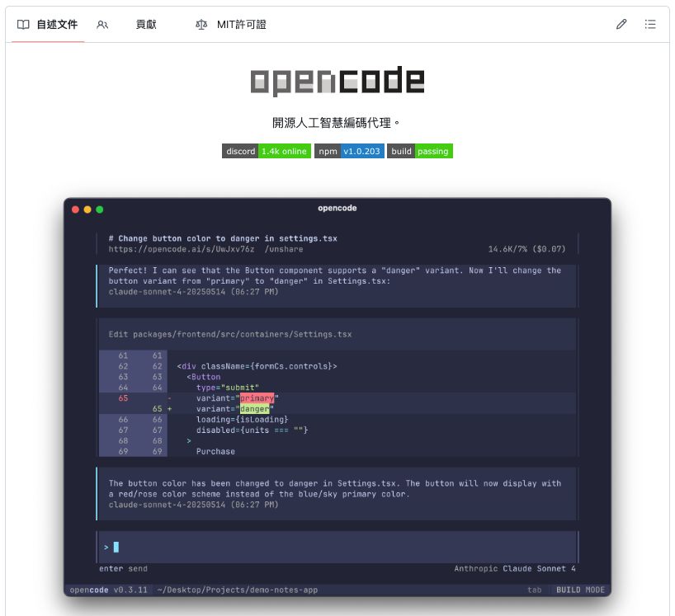The height and width of the screenshot is (616, 675).
Task: Open the discord 1.4k online badge
Action: [267, 151]
